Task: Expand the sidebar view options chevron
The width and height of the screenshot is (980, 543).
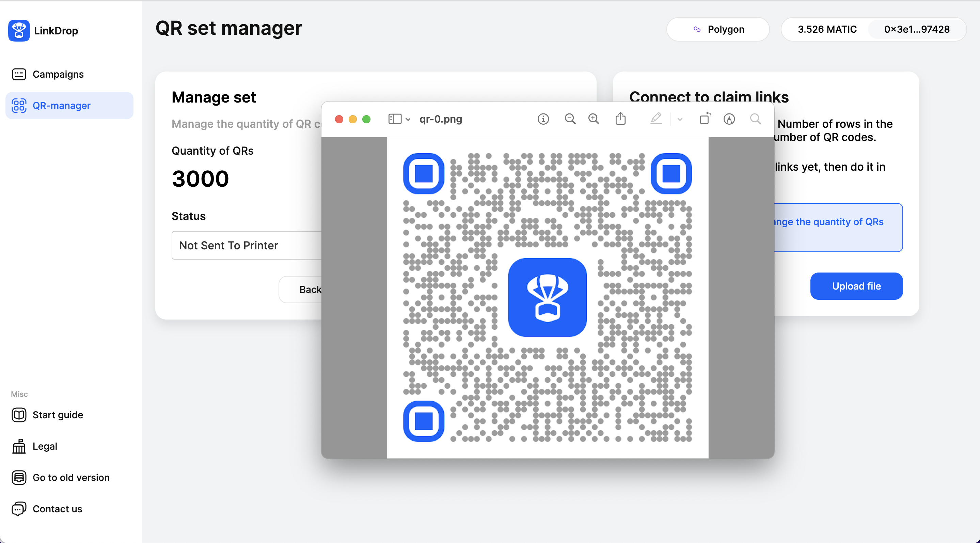Action: tap(408, 120)
